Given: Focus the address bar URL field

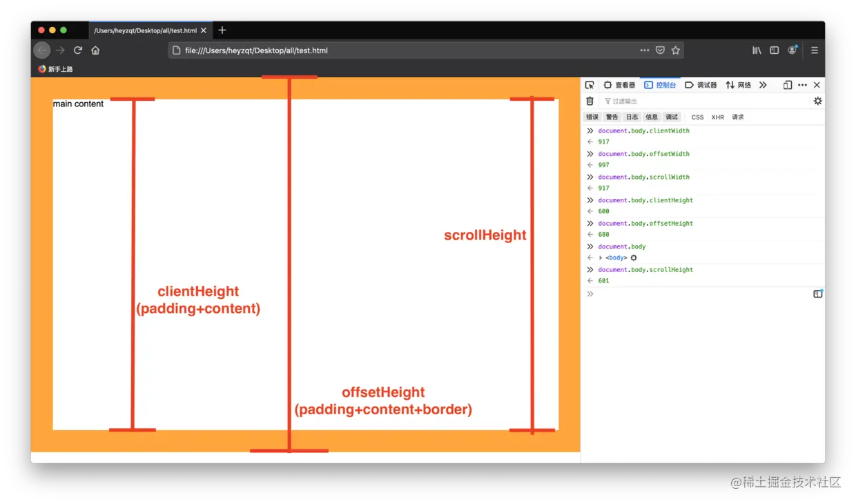Looking at the screenshot, I should (411, 50).
